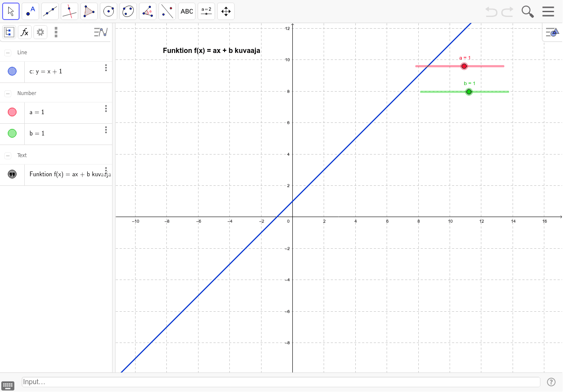Select the a = 1 algebra entry
This screenshot has height=392, width=563.
coord(56,112)
